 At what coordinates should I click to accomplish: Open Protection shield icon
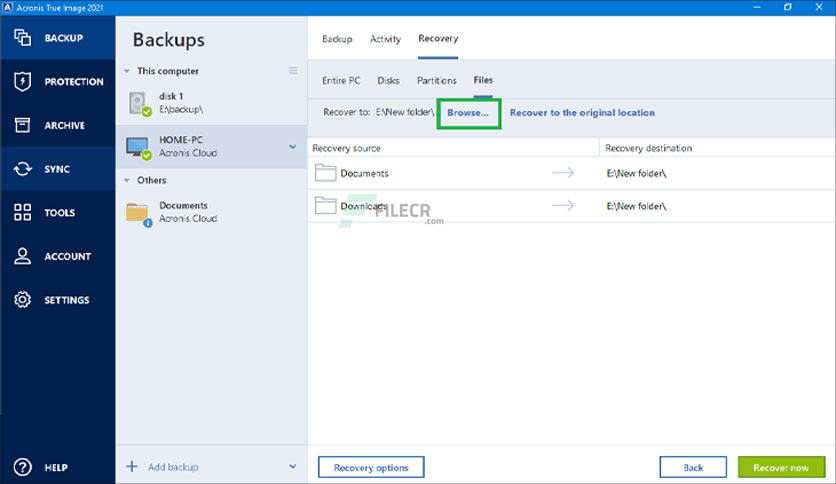click(22, 82)
